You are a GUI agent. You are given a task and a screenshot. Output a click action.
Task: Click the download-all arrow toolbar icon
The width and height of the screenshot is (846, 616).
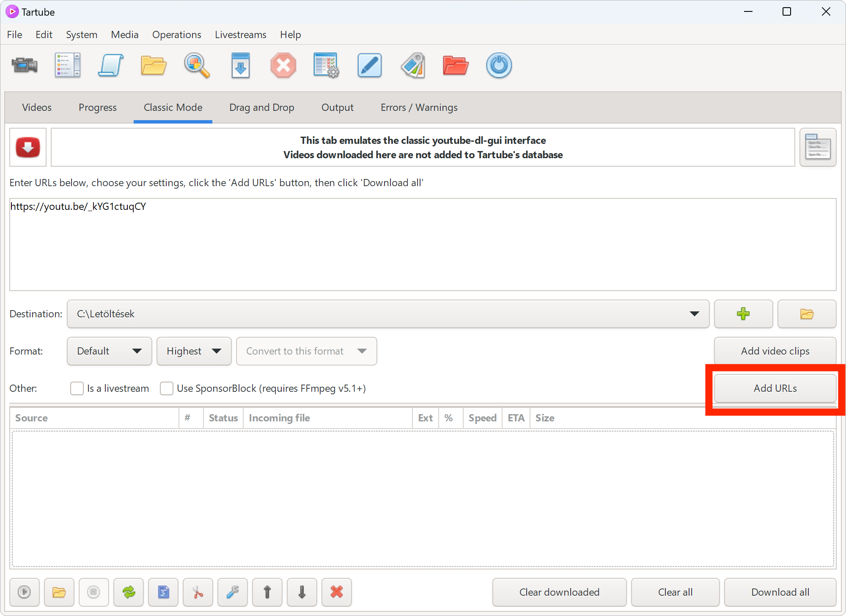pyautogui.click(x=240, y=66)
